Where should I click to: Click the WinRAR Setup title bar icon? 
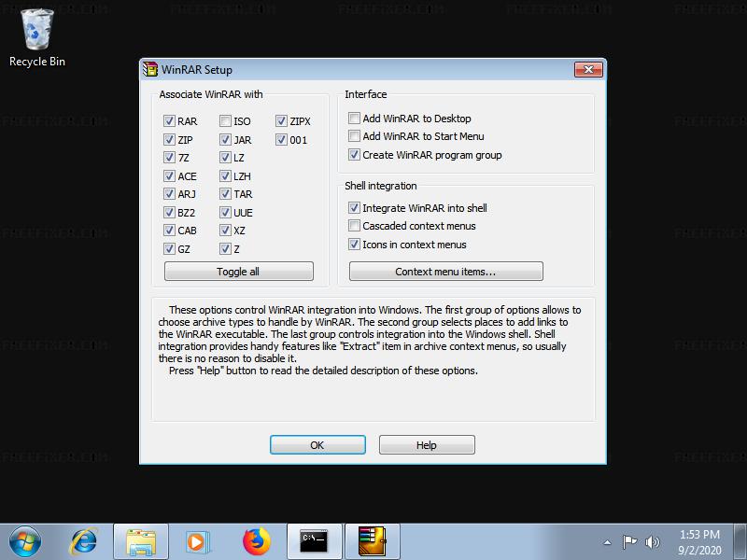point(150,69)
